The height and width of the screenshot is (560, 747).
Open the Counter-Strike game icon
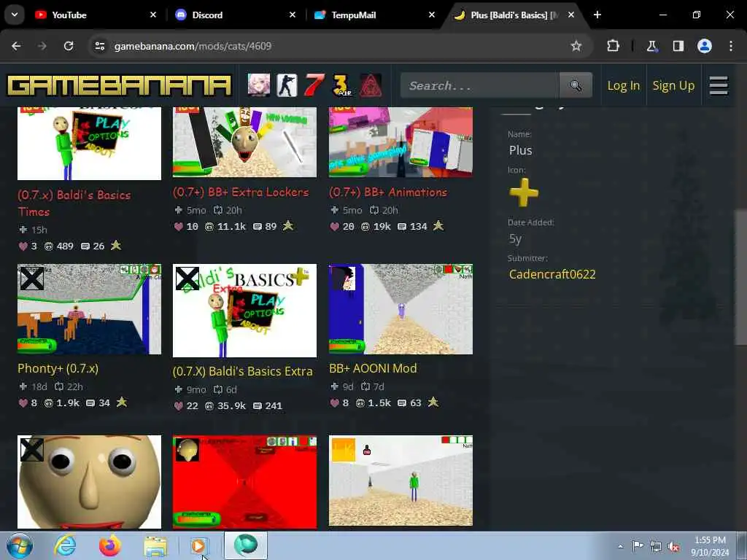287,85
